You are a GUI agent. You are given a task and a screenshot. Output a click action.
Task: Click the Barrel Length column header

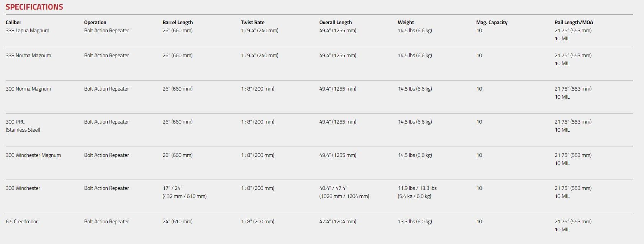coord(178,22)
